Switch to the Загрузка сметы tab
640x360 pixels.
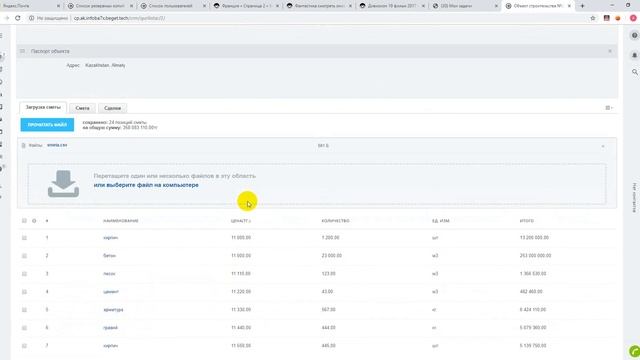point(43,107)
